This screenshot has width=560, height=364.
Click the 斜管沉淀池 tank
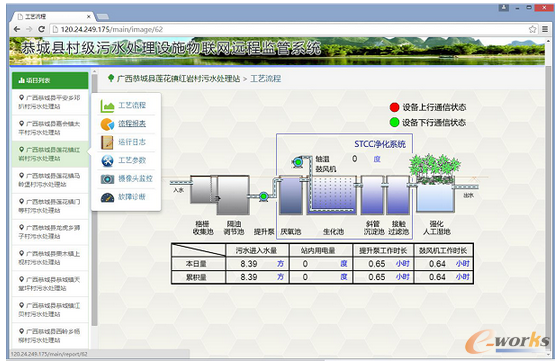pyautogui.click(x=372, y=195)
